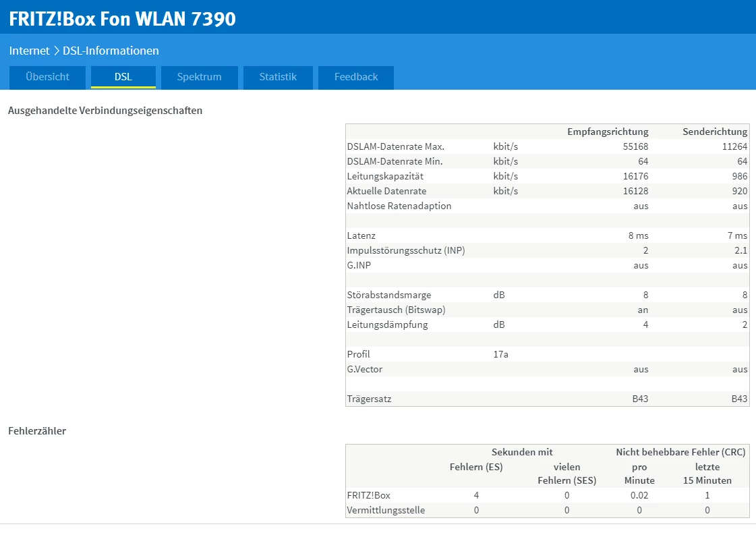
Task: Click the 7 ms latency value
Action: [737, 235]
